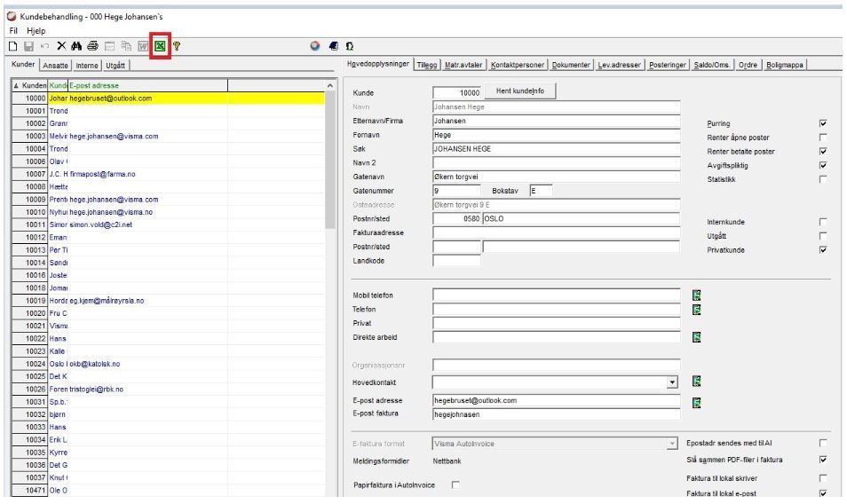Click the customer list vertical scrollbar
Screen dimensions: 847x504
330,161
